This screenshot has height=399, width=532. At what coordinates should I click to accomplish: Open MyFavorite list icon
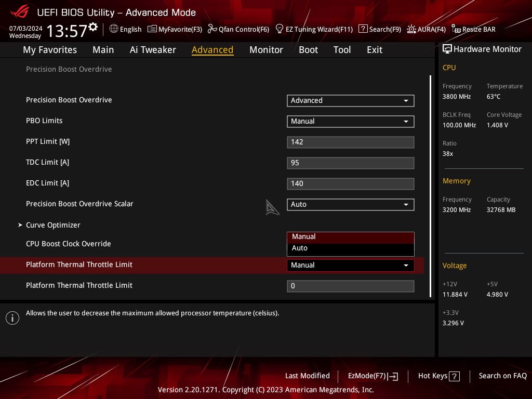(152, 29)
